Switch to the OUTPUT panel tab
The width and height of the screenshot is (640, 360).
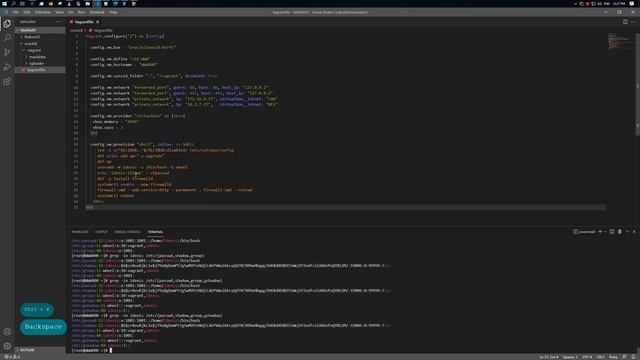[101, 232]
